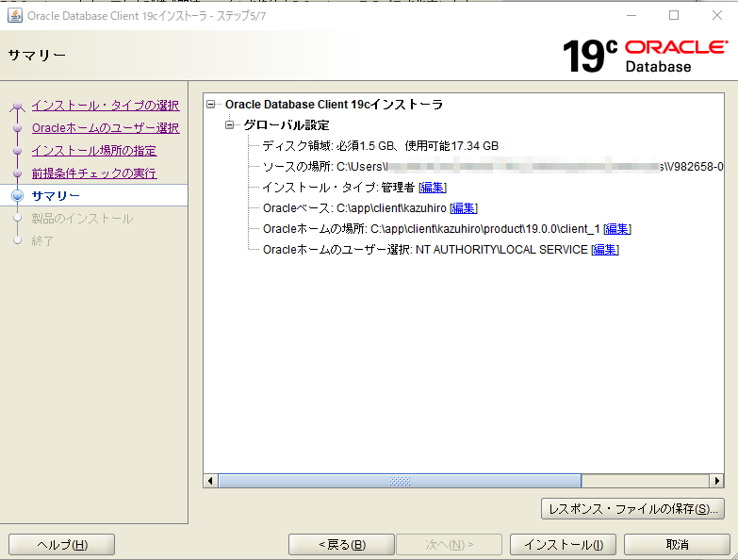The image size is (738, 560).
Task: Collapse the Oracle Database Client 19c tree root
Action: tap(211, 105)
